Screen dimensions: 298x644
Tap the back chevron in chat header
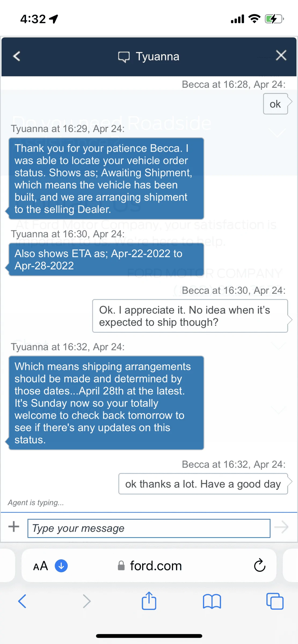click(x=17, y=56)
